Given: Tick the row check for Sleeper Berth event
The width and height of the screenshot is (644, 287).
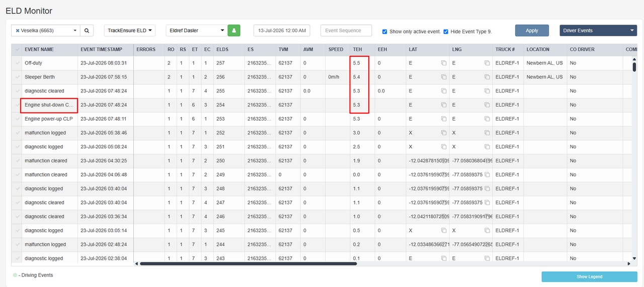Looking at the screenshot, I should tap(18, 77).
